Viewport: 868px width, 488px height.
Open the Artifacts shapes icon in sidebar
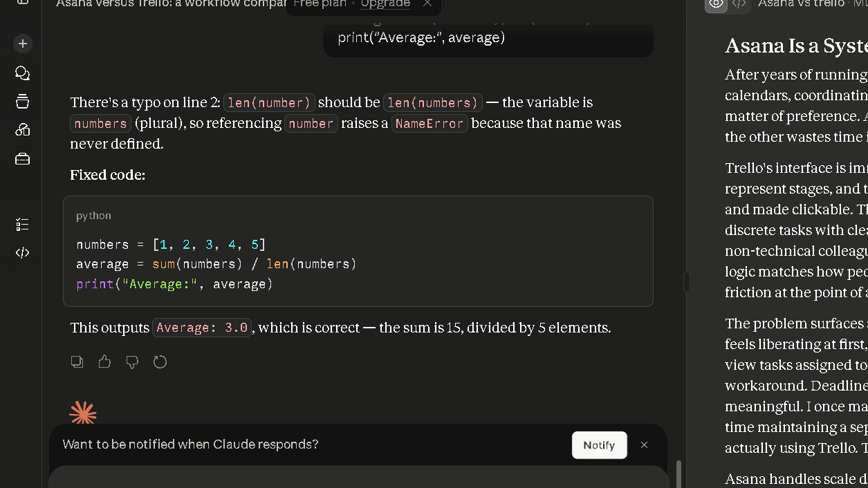23,130
